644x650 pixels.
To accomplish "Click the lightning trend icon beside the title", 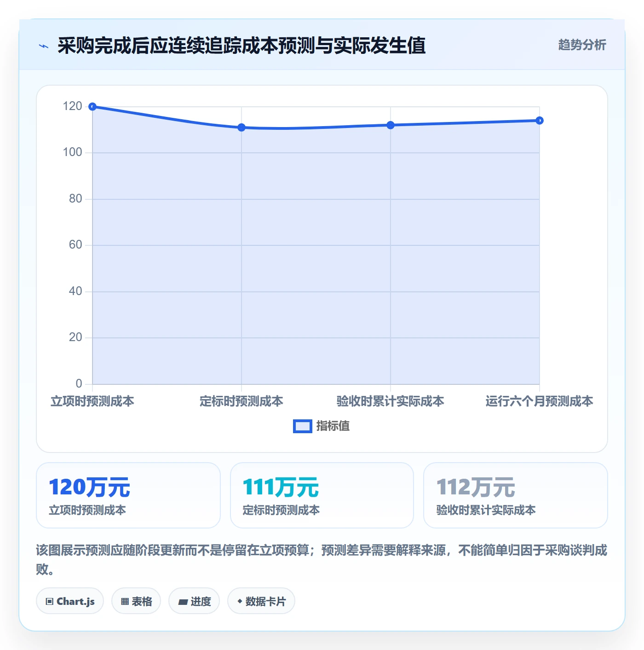I will pos(44,46).
